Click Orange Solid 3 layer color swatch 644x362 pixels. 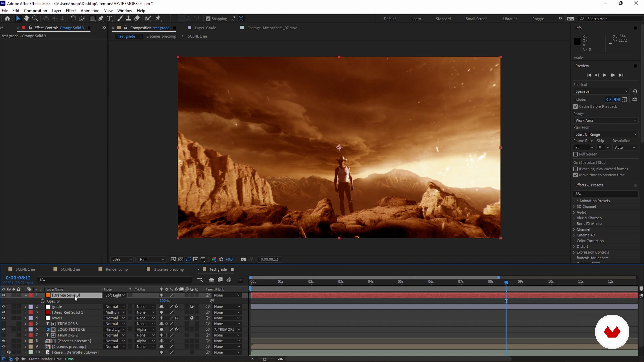tap(31, 295)
